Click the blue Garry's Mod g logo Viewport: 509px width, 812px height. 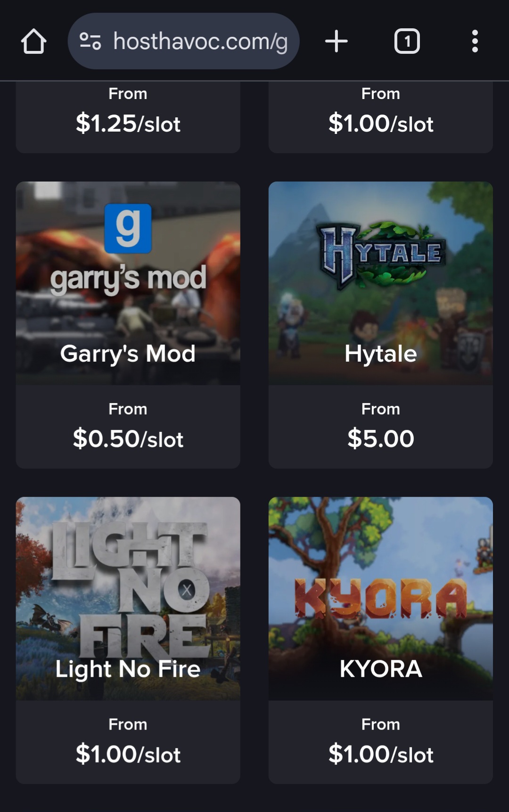[128, 228]
